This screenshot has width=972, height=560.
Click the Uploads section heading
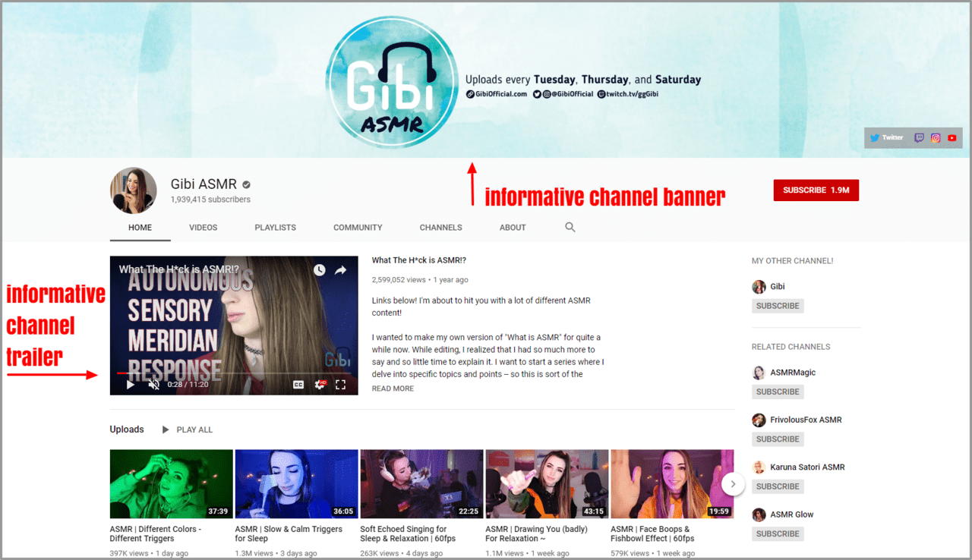(127, 429)
